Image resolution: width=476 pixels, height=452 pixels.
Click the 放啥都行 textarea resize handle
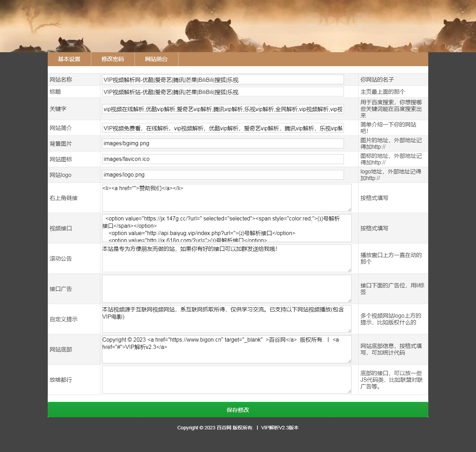350,391
